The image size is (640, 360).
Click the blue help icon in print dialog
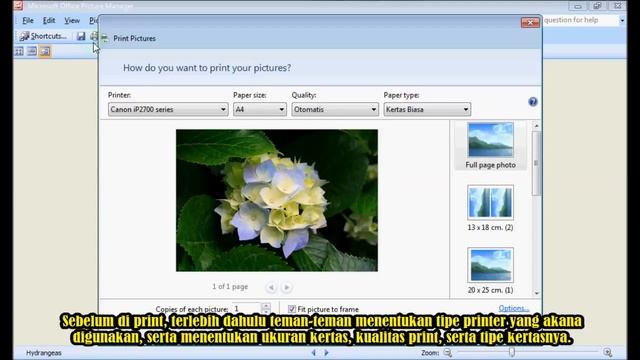533,102
